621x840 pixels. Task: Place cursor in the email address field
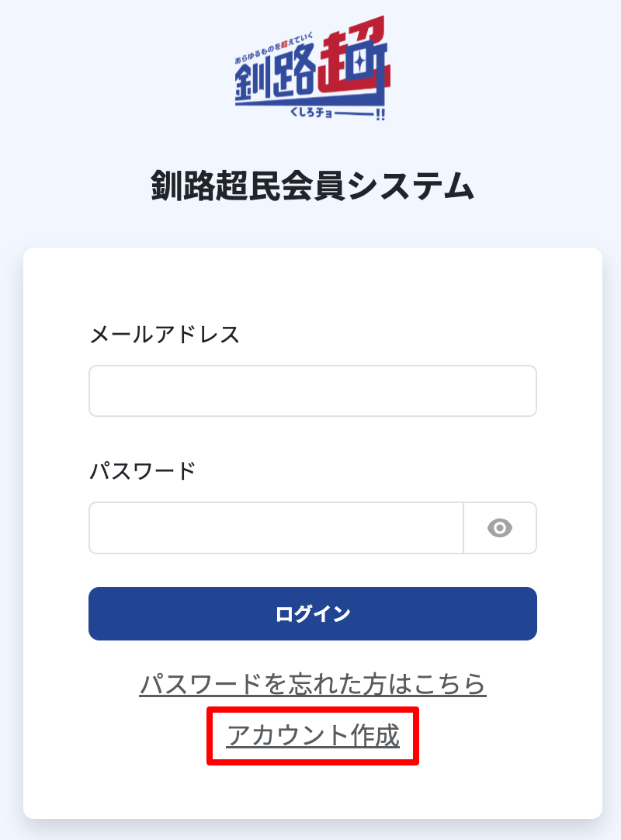pos(312,390)
